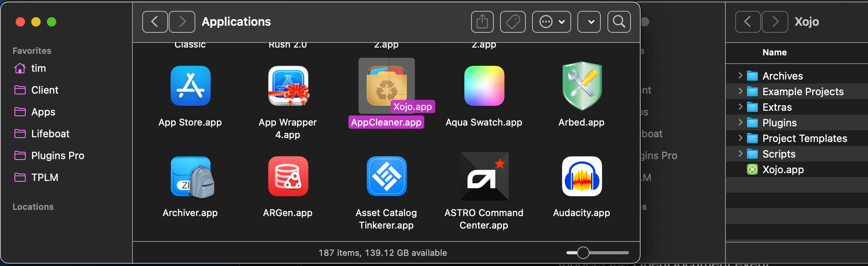Screen dimensions: 868x266
Task: Adjust the icon size slider
Action: tap(583, 253)
